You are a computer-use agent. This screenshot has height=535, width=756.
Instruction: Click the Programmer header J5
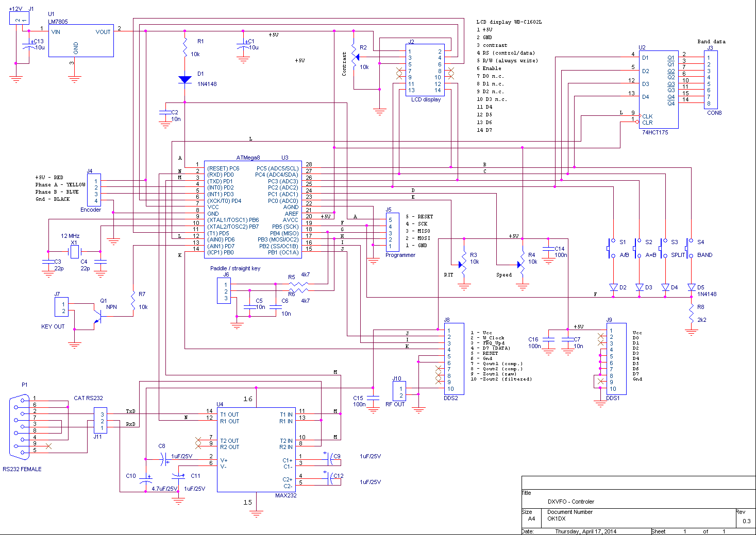tap(393, 232)
